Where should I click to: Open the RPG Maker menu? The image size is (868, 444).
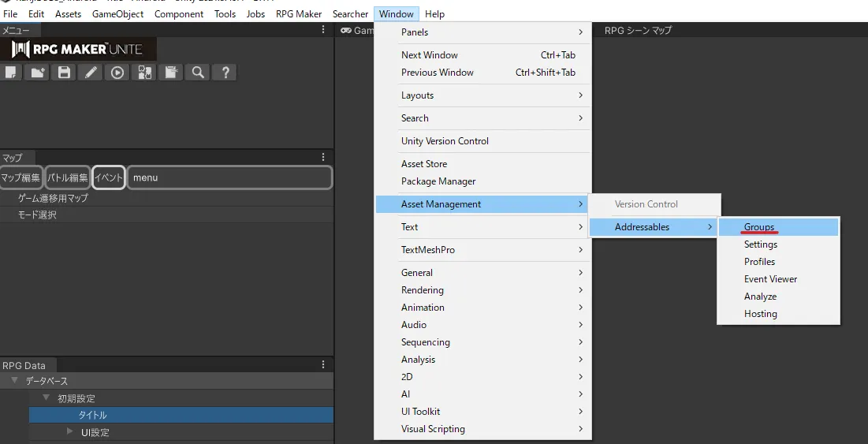pyautogui.click(x=298, y=14)
